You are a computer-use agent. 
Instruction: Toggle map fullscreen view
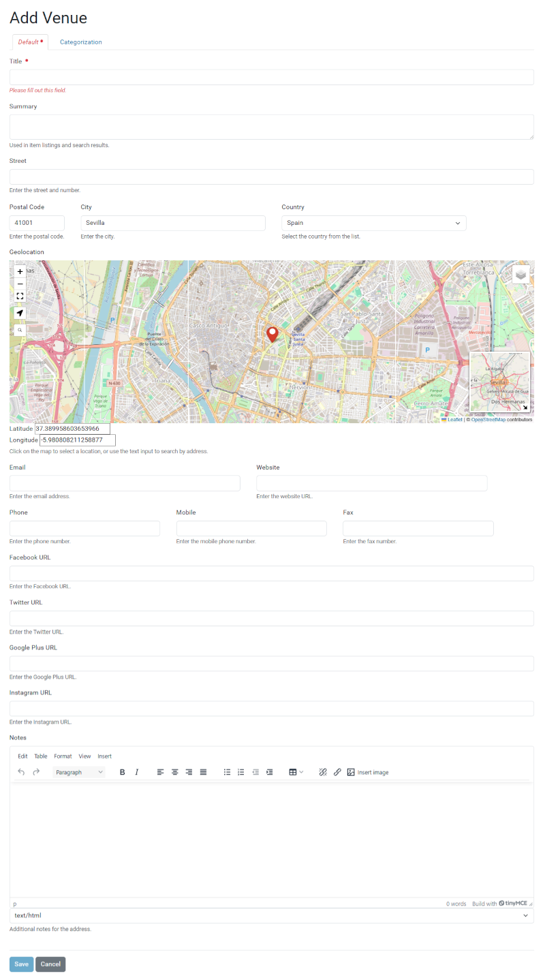pyautogui.click(x=20, y=296)
